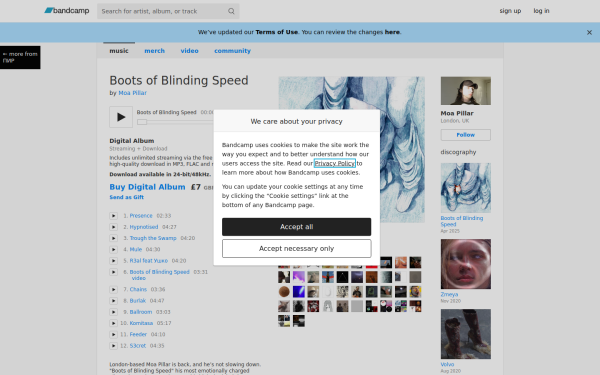Screen dimensions: 600x375
Task: Switch to the music tab
Action: [119, 51]
